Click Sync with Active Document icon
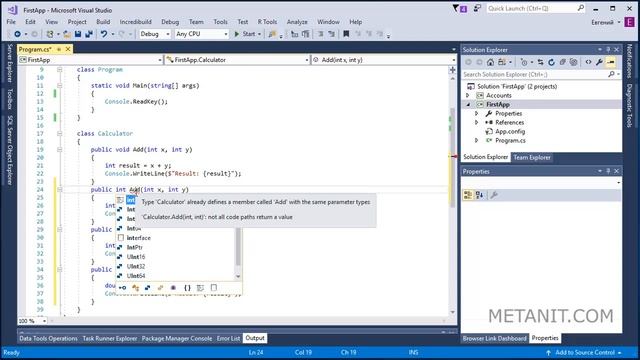Viewport: 640px width, 360px height. pyautogui.click(x=540, y=62)
